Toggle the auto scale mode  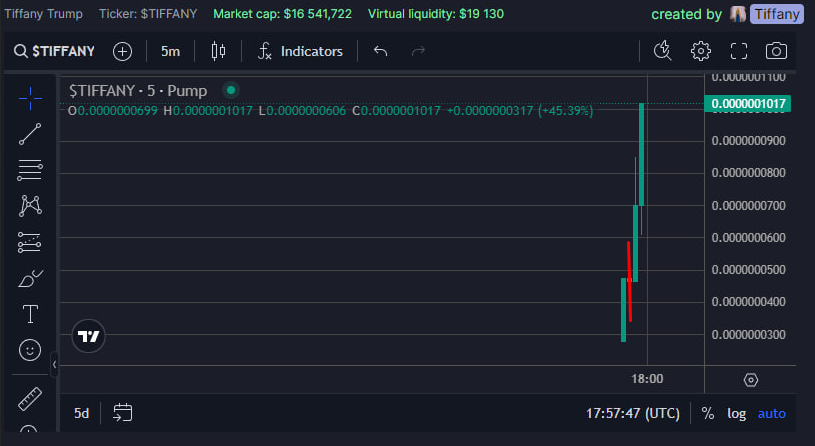click(771, 413)
